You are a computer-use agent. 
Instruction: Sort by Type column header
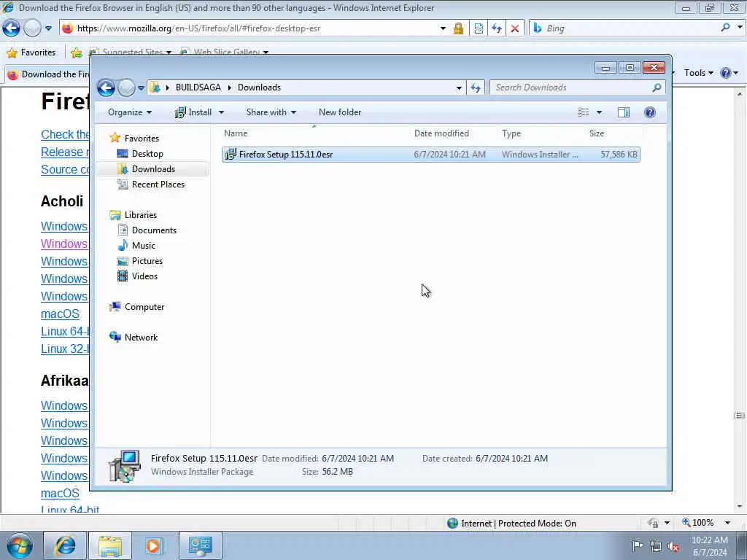[x=541, y=133]
